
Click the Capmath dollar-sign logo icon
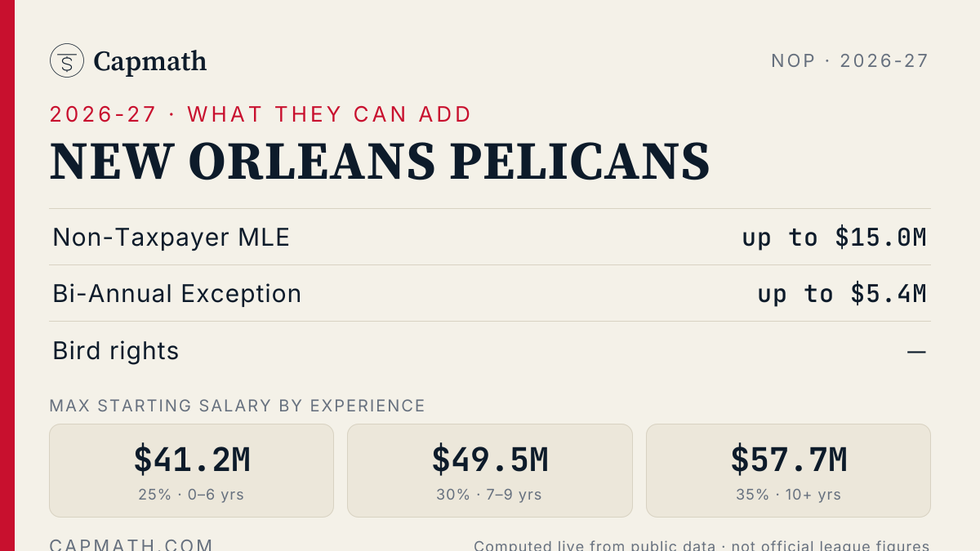67,60
